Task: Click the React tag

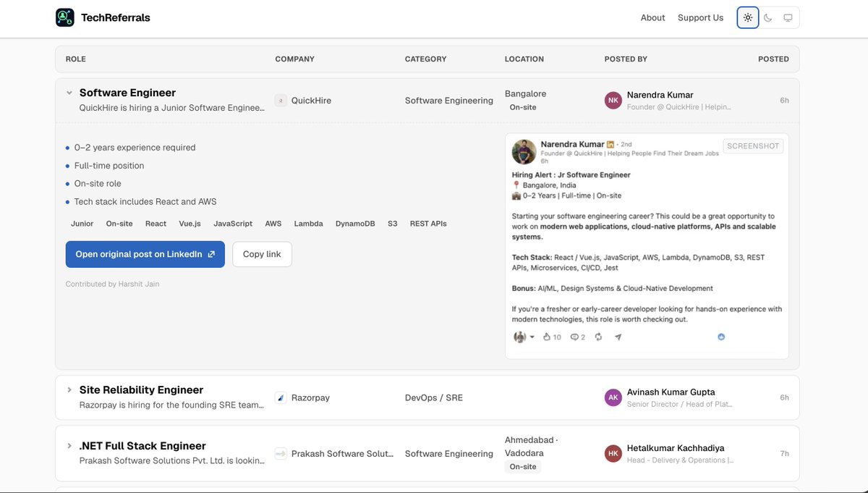Action: point(156,224)
